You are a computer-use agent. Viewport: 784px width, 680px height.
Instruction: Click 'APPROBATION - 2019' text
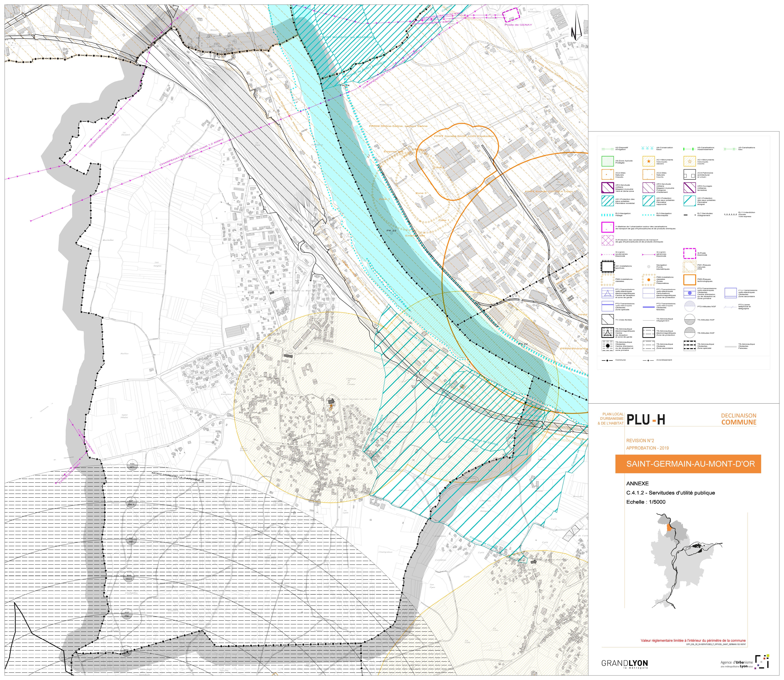pyautogui.click(x=648, y=448)
